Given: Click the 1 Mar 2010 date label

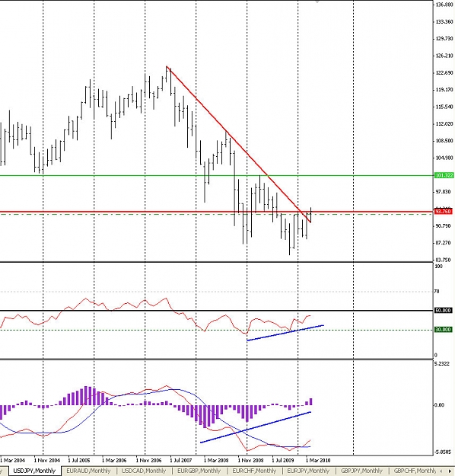Looking at the screenshot, I should coord(318,460).
